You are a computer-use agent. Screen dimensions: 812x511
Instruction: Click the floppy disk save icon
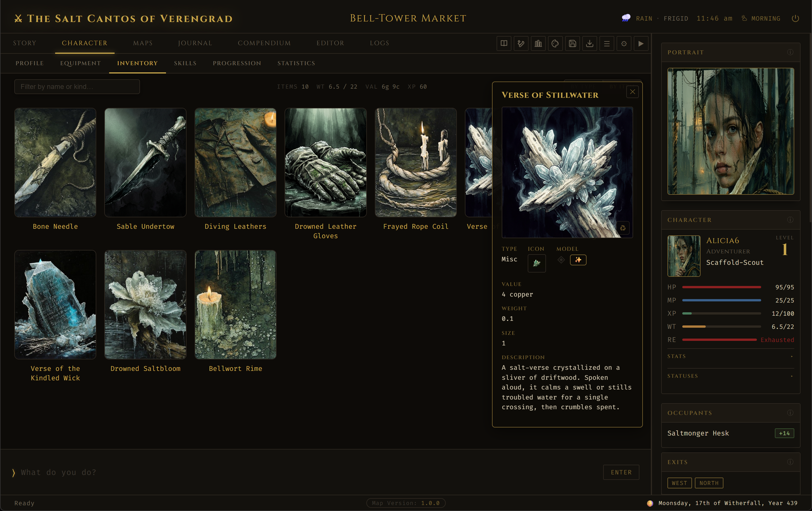573,43
